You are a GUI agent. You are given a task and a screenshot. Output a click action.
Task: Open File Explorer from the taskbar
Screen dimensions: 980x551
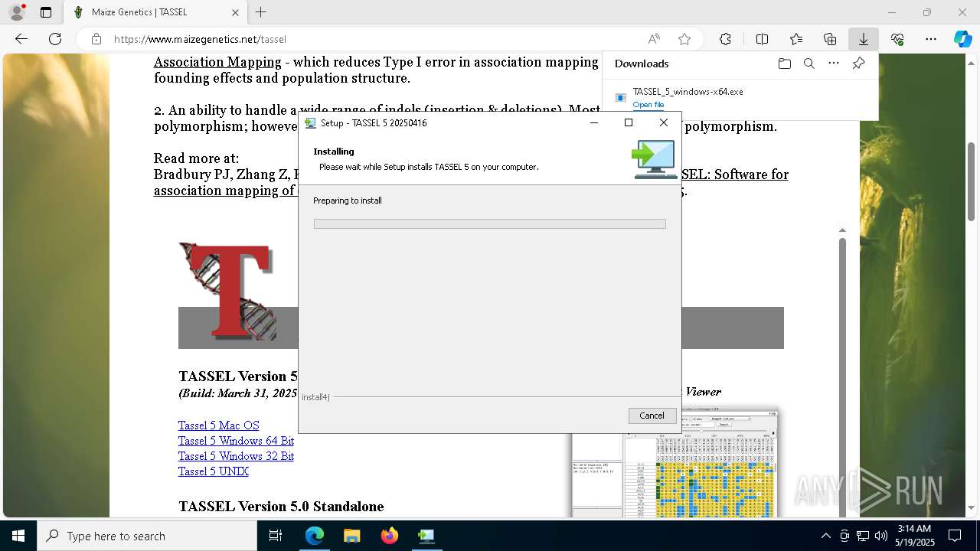(351, 536)
